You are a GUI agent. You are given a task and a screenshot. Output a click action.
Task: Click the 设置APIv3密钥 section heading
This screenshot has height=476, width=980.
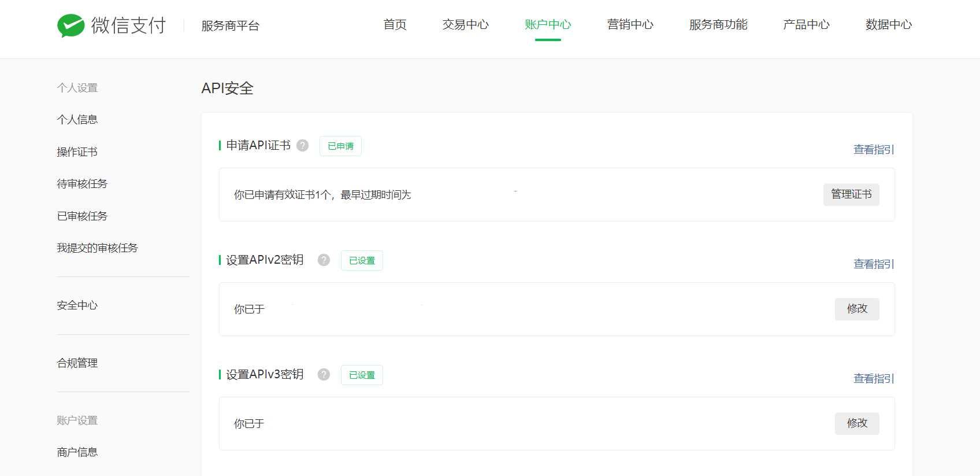click(265, 375)
